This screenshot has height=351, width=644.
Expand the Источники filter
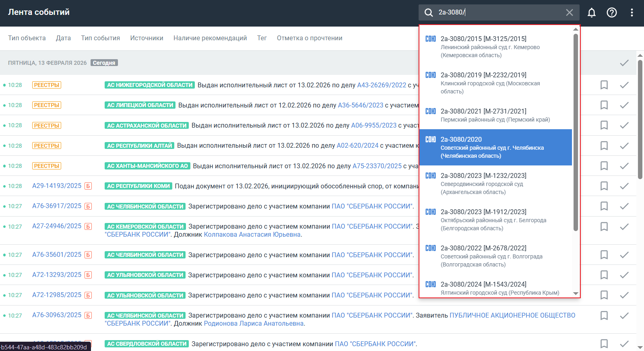click(147, 38)
